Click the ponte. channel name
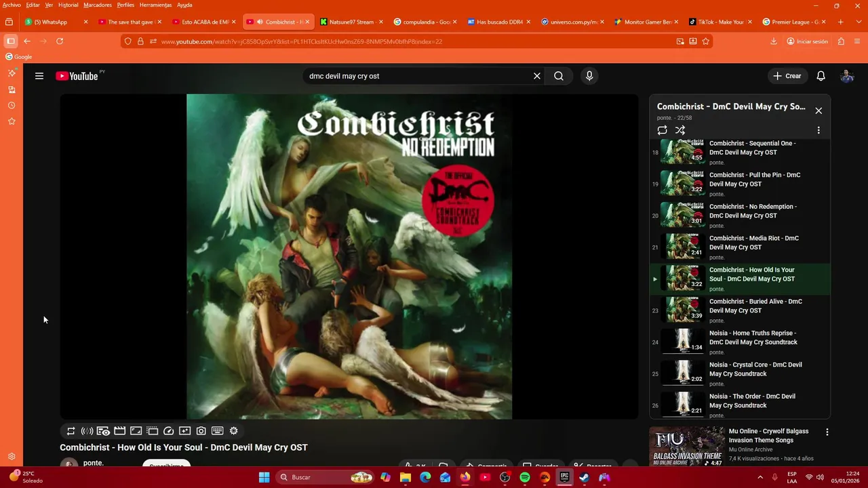The image size is (868, 488). coord(94,463)
